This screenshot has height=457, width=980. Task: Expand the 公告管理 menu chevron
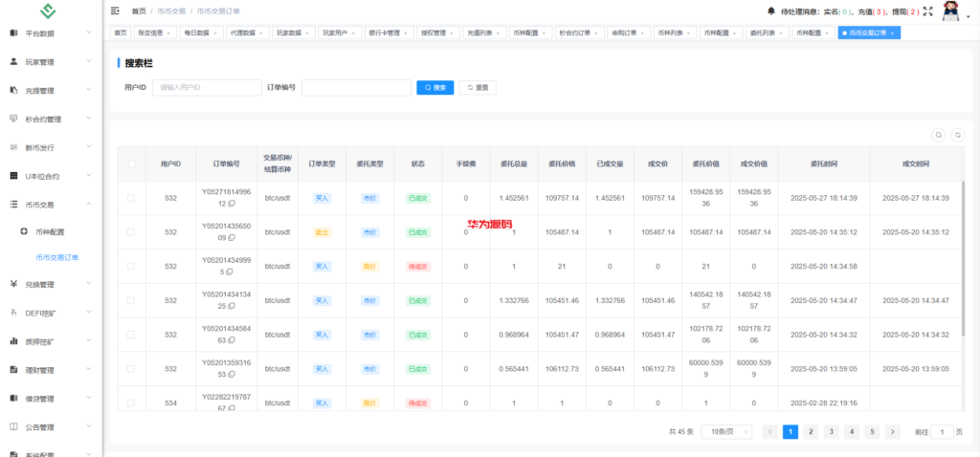[89, 427]
